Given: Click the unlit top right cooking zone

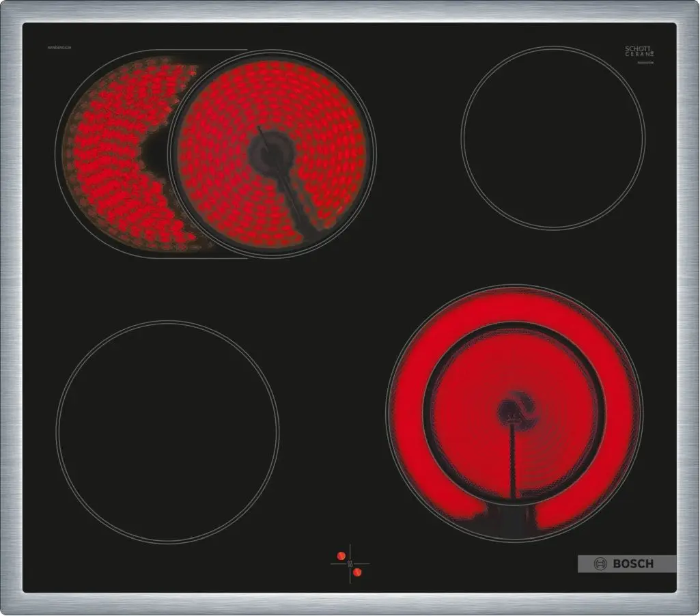Looking at the screenshot, I should click(x=553, y=138).
